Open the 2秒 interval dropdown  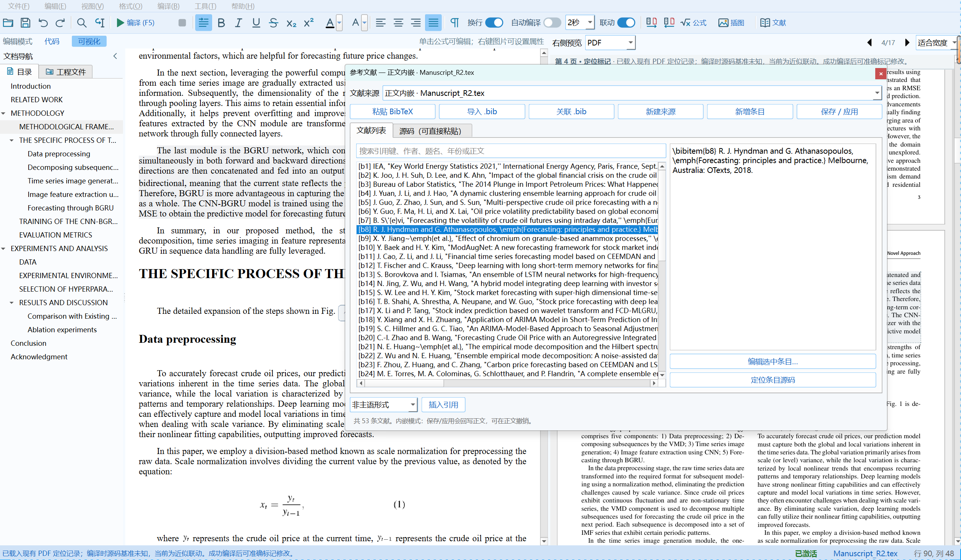click(x=580, y=23)
